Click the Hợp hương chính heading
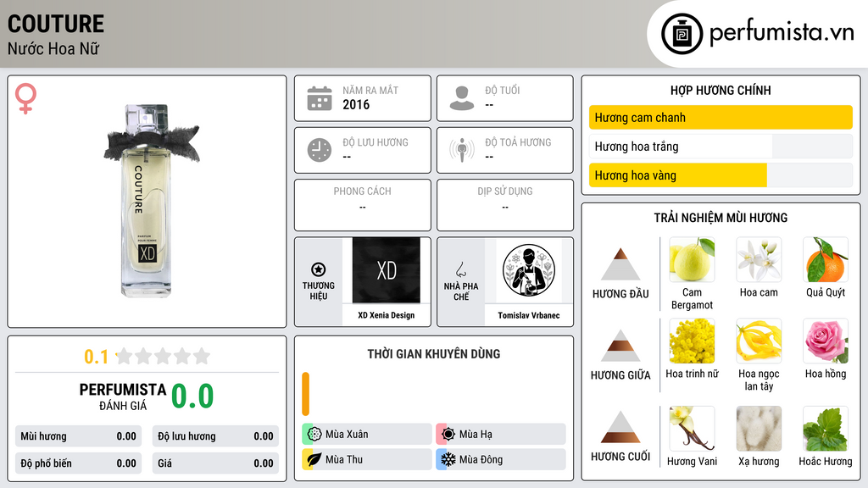 point(721,90)
